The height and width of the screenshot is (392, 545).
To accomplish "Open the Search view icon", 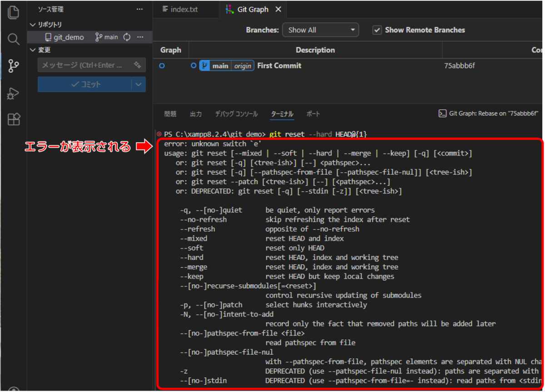I will coord(14,39).
